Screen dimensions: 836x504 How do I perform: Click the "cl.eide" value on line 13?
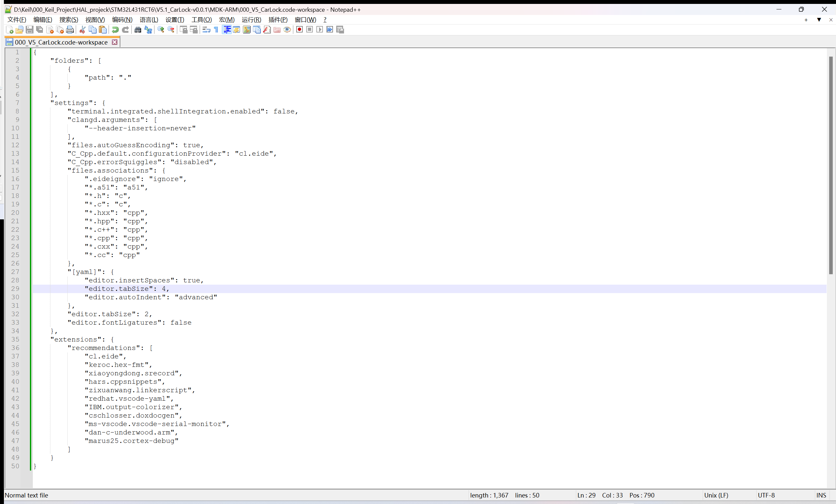point(253,154)
